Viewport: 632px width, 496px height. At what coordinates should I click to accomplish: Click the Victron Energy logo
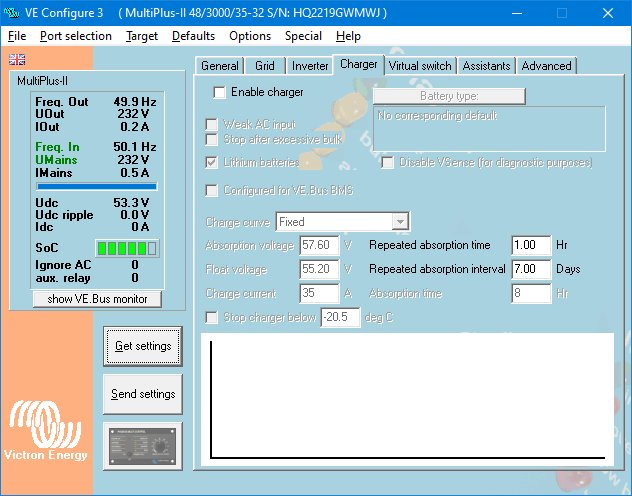tap(45, 431)
